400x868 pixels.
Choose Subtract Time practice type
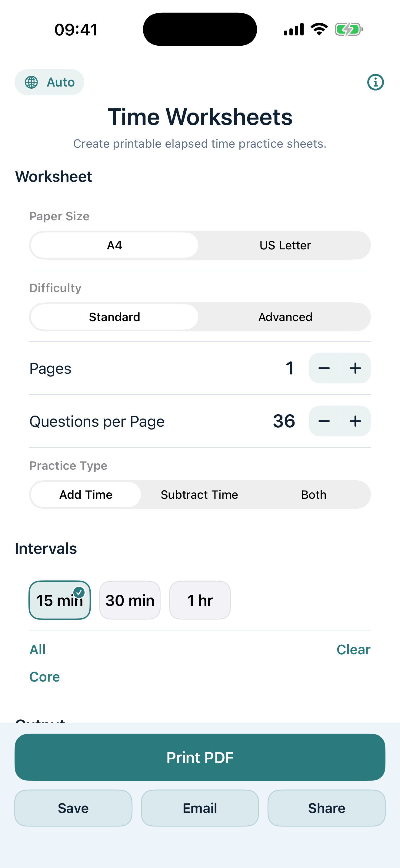click(x=199, y=495)
